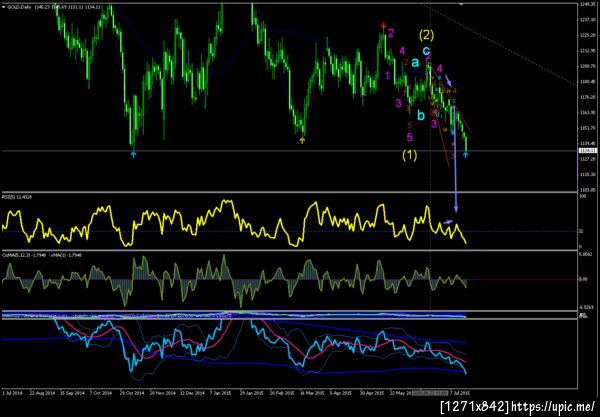Select the yellow (2) wave label
Image resolution: width=600 pixels, height=417 pixels.
426,35
